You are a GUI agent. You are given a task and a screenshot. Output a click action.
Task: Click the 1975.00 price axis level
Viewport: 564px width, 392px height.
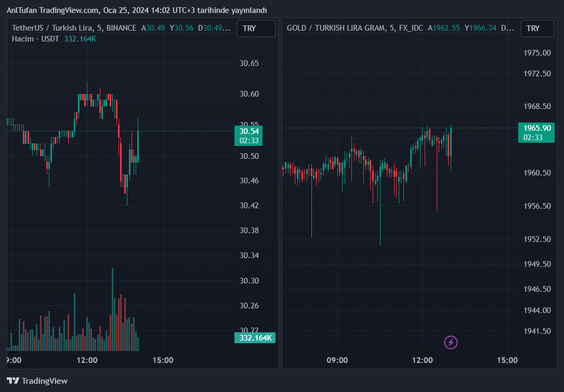(537, 53)
